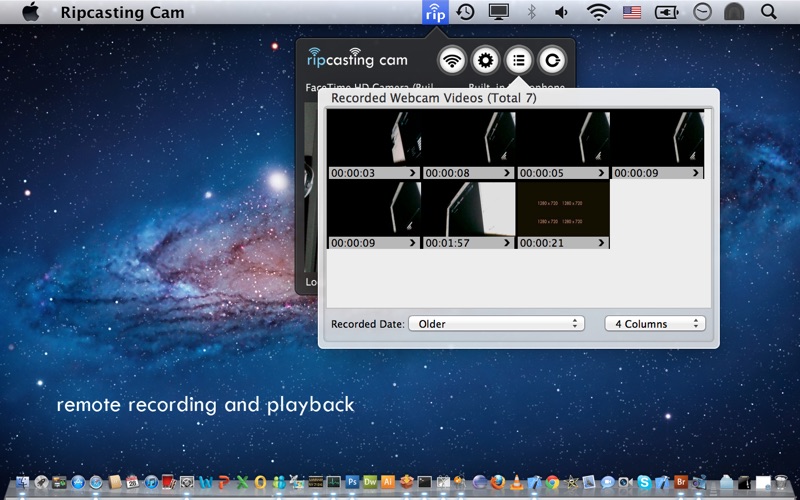Open the system Wi-Fi status menu
Image resolution: width=800 pixels, height=500 pixels.
[x=598, y=12]
